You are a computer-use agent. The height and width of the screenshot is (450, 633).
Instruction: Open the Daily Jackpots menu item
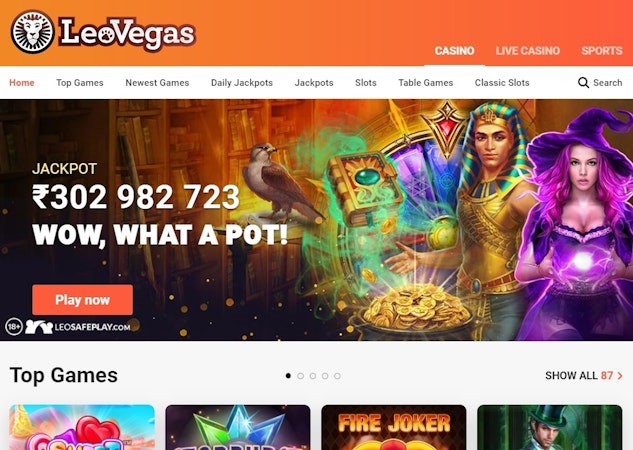[242, 83]
